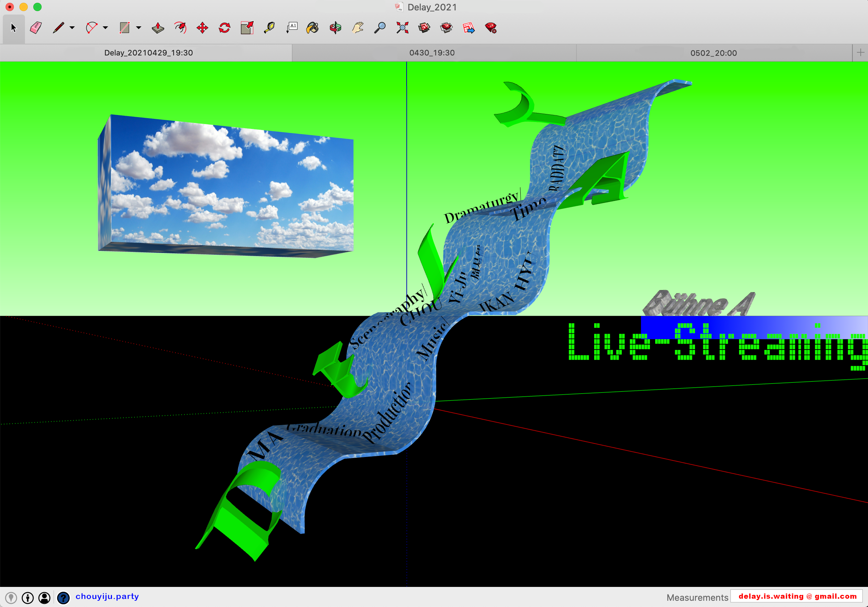Select the Eraser tool
Image resolution: width=868 pixels, height=607 pixels.
[x=36, y=28]
